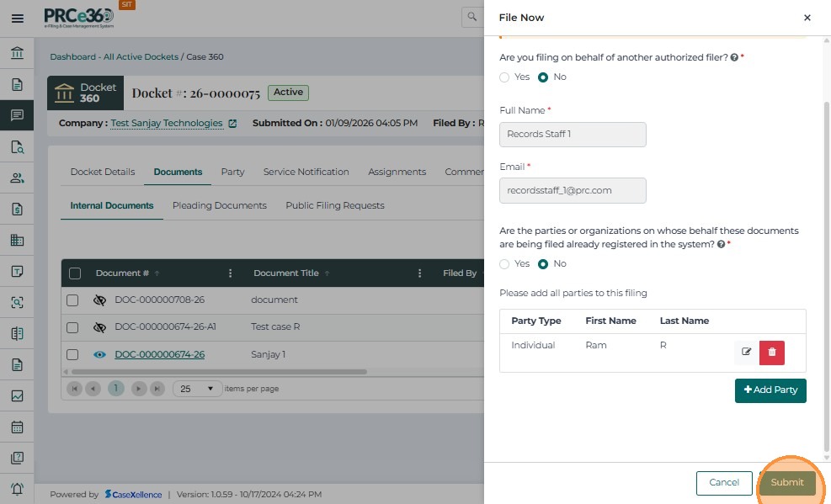The width and height of the screenshot is (831, 504).
Task: Switch to the Party tab
Action: [x=232, y=172]
